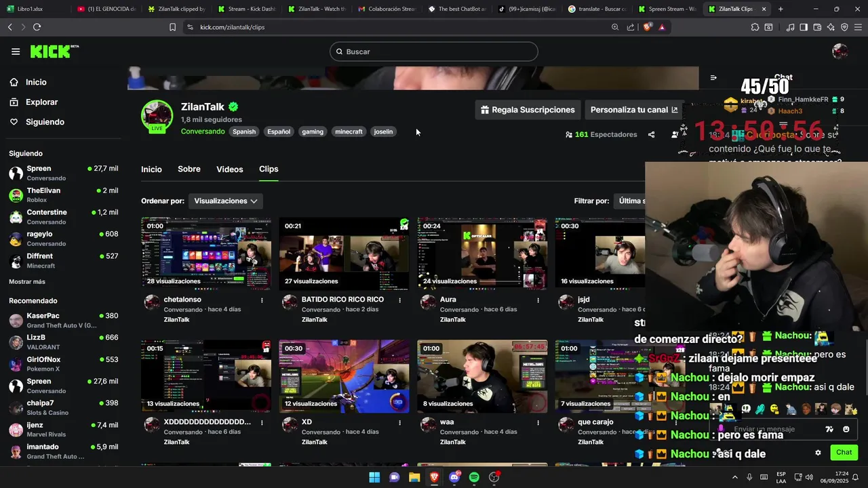The width and height of the screenshot is (868, 488).
Task: Open options menu for chetalonso clip
Action: [x=262, y=300]
